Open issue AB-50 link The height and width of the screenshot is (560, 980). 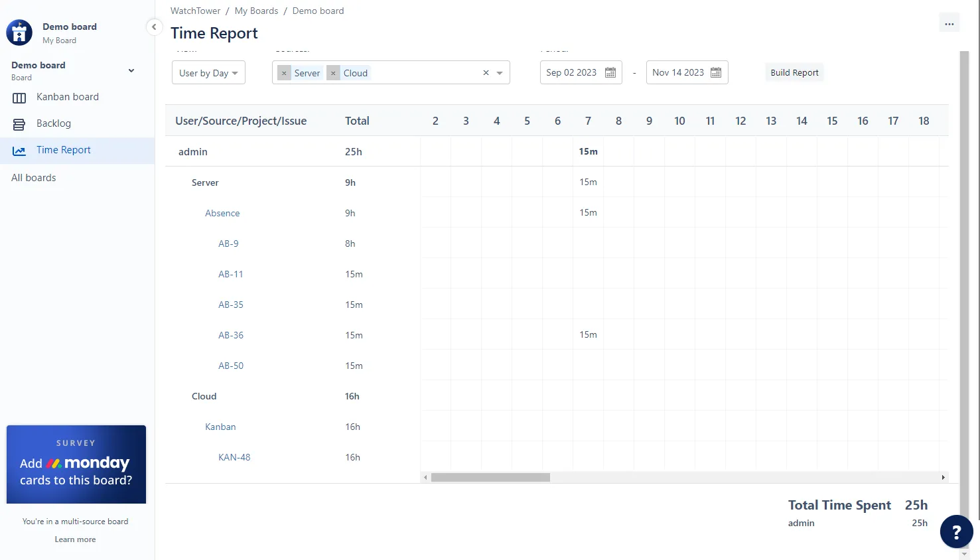[x=231, y=366]
